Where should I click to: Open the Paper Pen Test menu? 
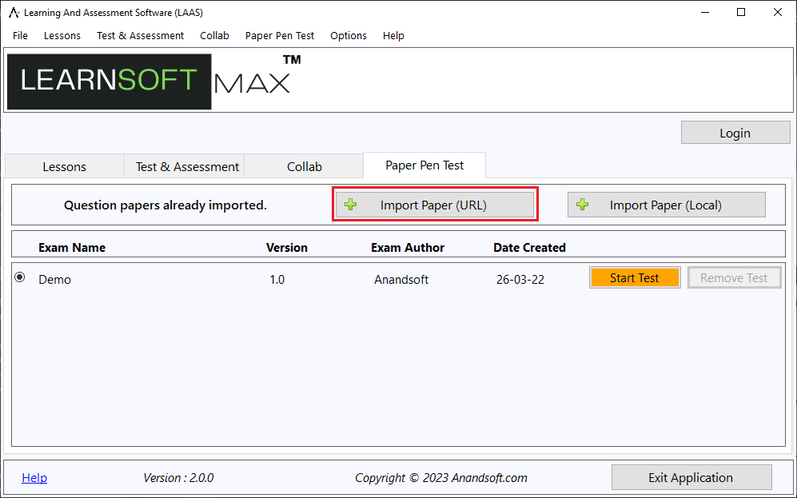pyautogui.click(x=279, y=35)
